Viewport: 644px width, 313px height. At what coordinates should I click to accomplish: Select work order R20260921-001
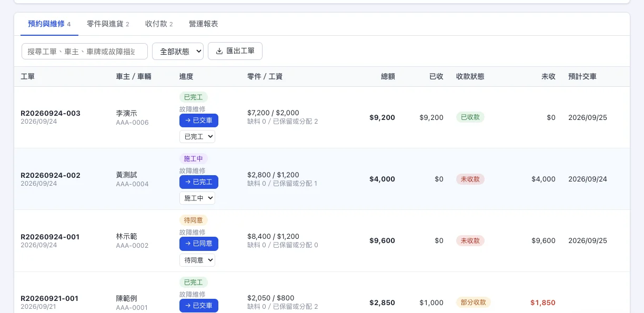[49, 298]
